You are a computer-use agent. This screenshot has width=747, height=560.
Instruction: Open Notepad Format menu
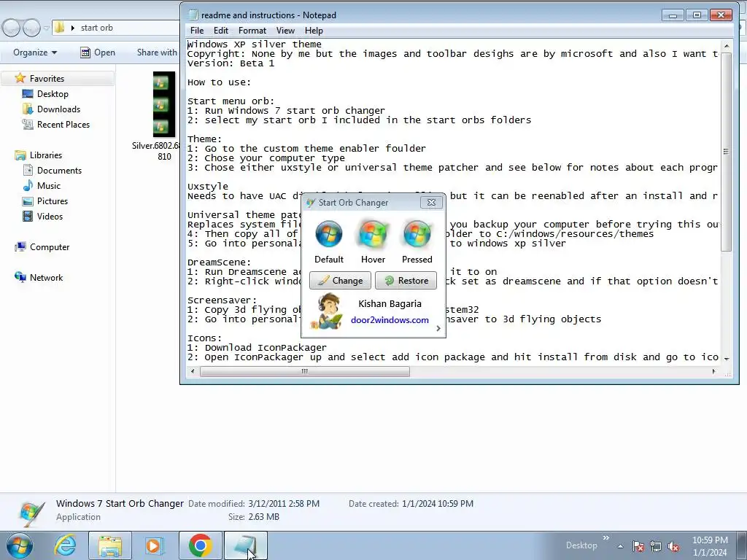point(252,31)
